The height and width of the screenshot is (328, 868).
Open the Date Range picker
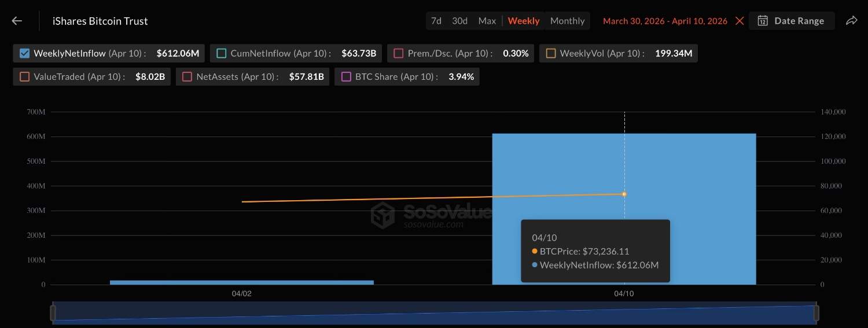792,21
